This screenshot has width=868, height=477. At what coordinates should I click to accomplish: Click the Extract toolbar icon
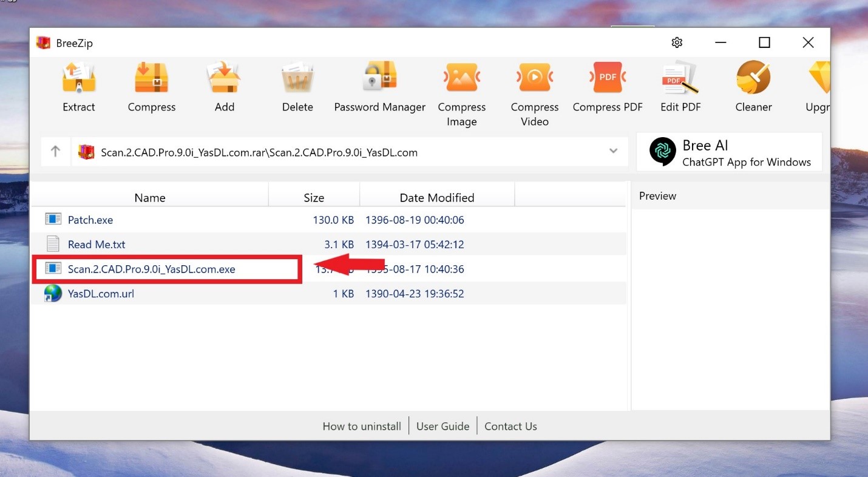pos(79,77)
